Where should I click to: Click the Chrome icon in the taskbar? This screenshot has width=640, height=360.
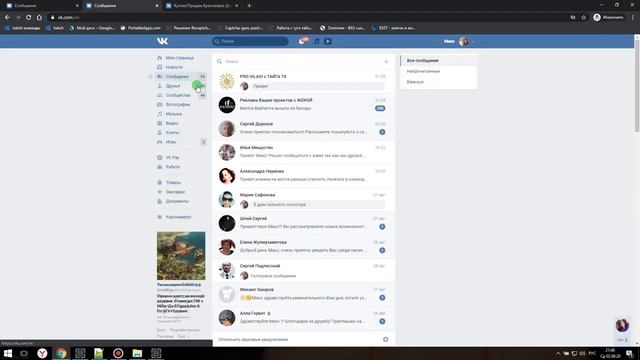pos(61,353)
